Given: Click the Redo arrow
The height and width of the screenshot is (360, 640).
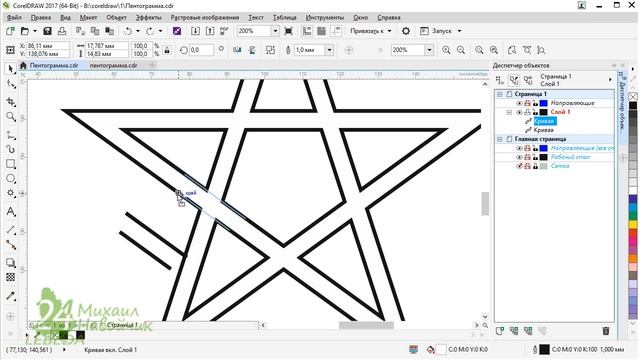Looking at the screenshot, I should [x=150, y=31].
